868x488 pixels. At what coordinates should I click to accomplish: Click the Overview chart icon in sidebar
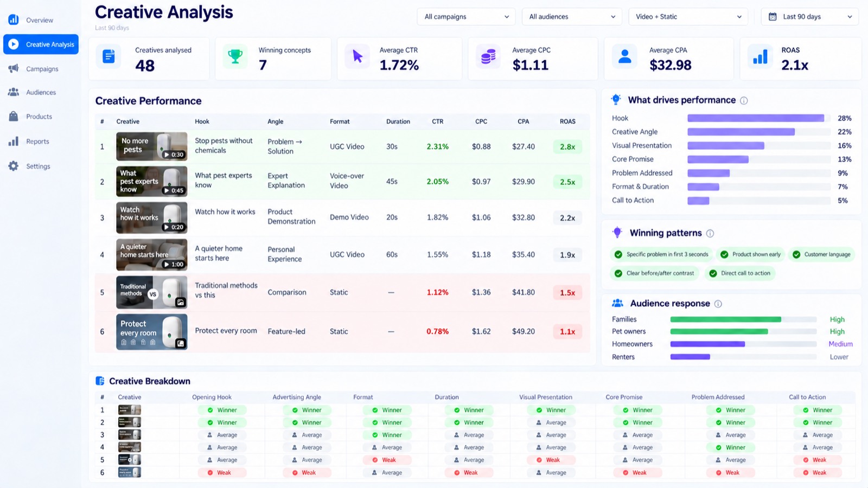coord(14,20)
